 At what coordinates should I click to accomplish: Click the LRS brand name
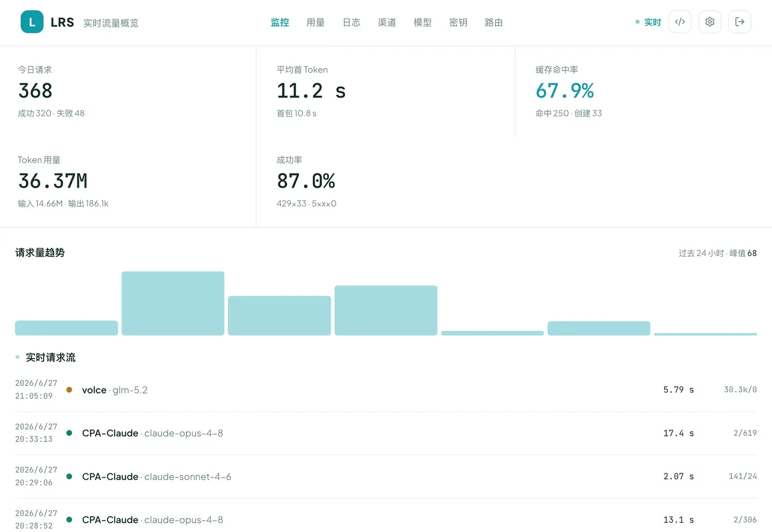click(62, 23)
